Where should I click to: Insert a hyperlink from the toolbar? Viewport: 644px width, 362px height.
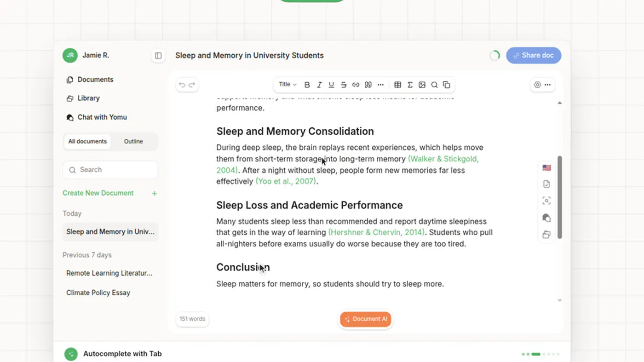[x=356, y=85]
